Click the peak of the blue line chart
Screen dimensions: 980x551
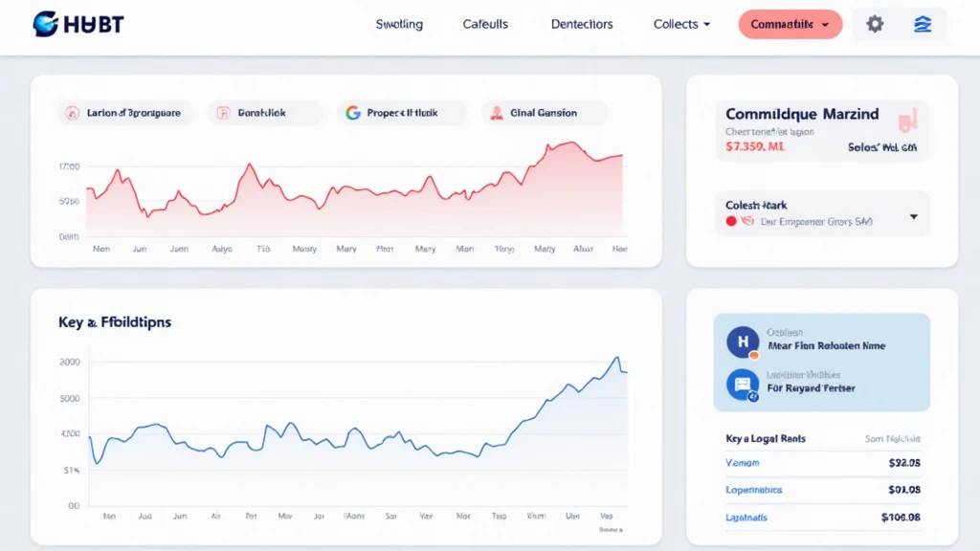(615, 358)
